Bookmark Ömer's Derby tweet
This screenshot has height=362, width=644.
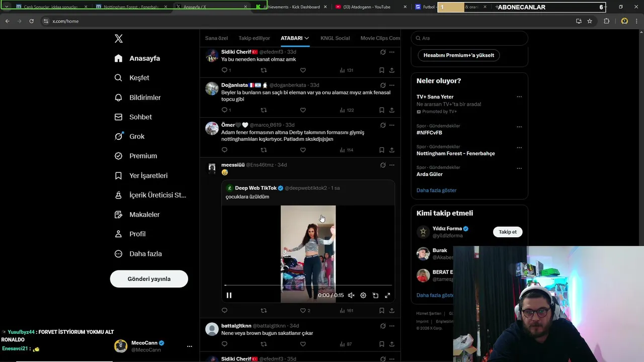[382, 150]
